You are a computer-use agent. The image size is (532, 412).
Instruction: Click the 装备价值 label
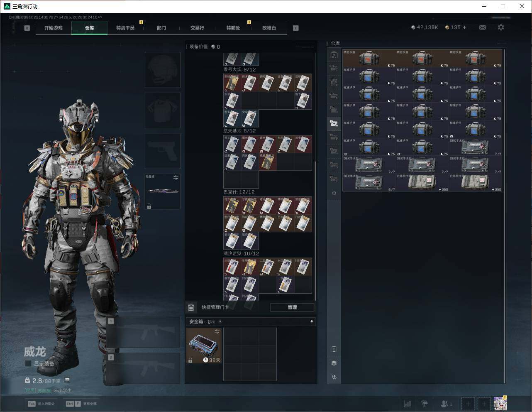coord(198,47)
